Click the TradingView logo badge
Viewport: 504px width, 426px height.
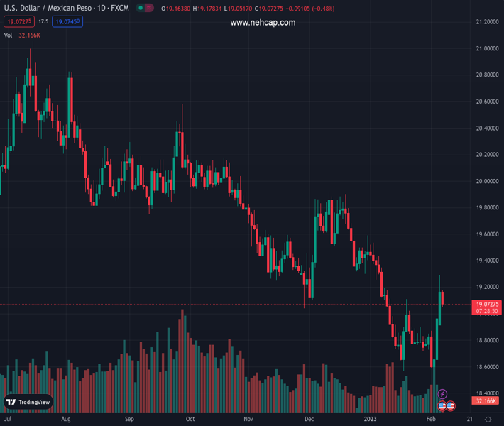pyautogui.click(x=28, y=402)
